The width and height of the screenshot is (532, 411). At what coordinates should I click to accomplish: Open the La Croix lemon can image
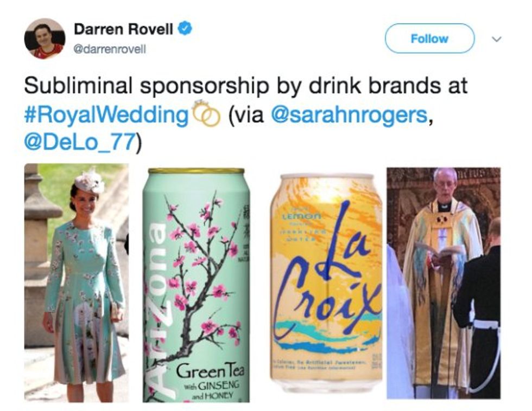(x=326, y=282)
